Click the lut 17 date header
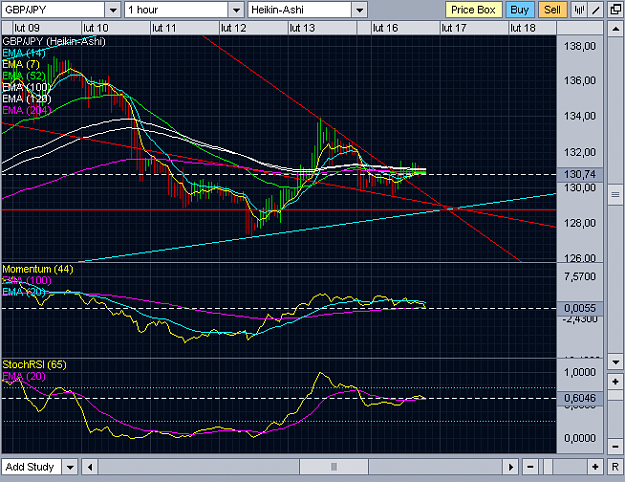 point(454,28)
